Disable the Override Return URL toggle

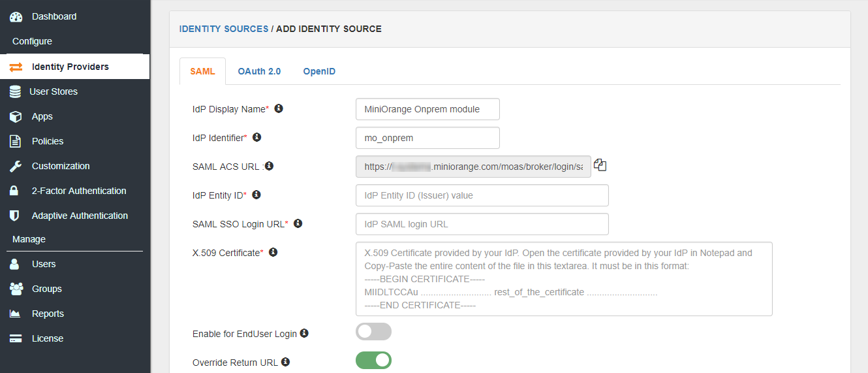pos(373,361)
